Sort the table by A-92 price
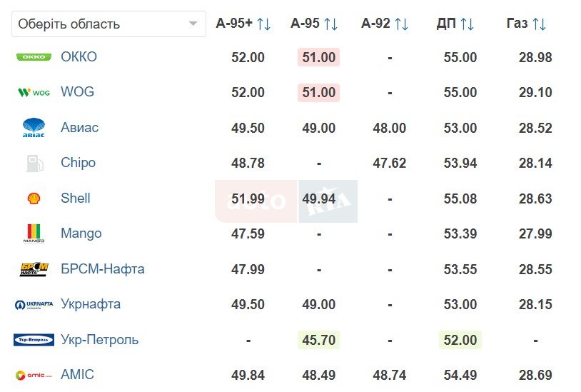 [x=401, y=24]
